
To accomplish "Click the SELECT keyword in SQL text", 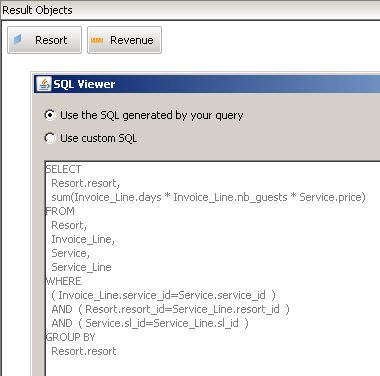I will tap(63, 169).
